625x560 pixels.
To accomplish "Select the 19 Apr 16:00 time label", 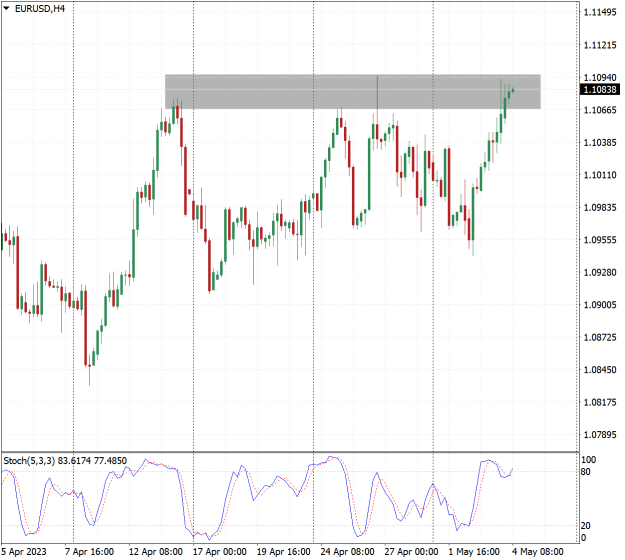I will pos(283,552).
